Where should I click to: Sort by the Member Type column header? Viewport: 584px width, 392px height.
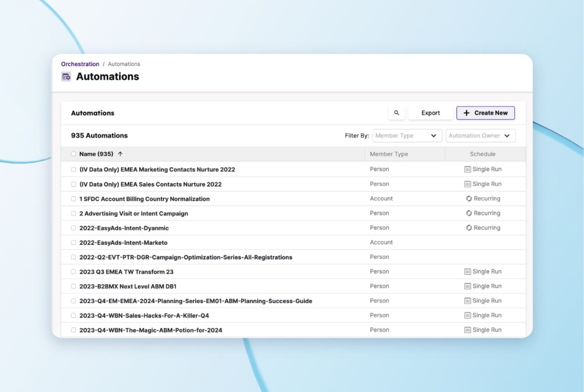[389, 154]
